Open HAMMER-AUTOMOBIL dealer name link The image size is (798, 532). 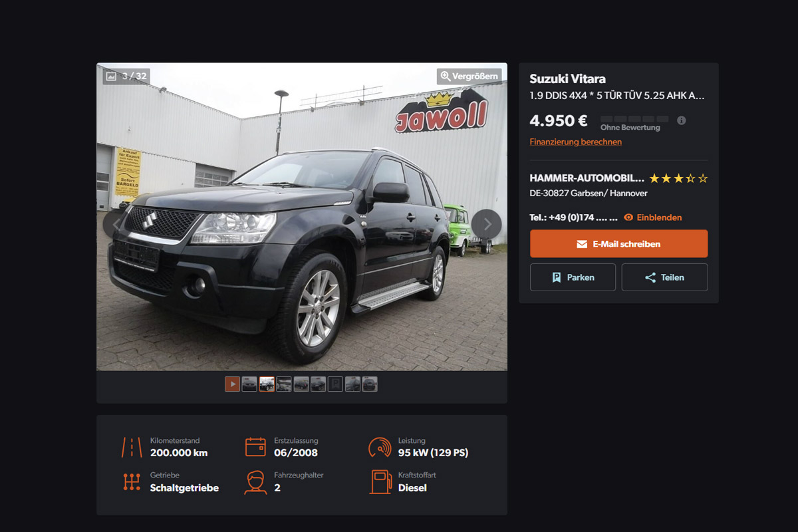pyautogui.click(x=587, y=178)
